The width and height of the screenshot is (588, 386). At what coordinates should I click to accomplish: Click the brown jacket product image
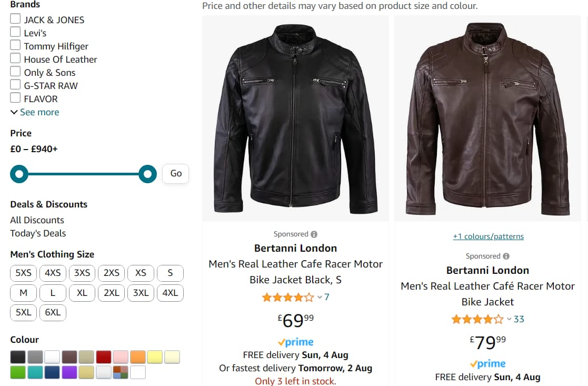[487, 117]
